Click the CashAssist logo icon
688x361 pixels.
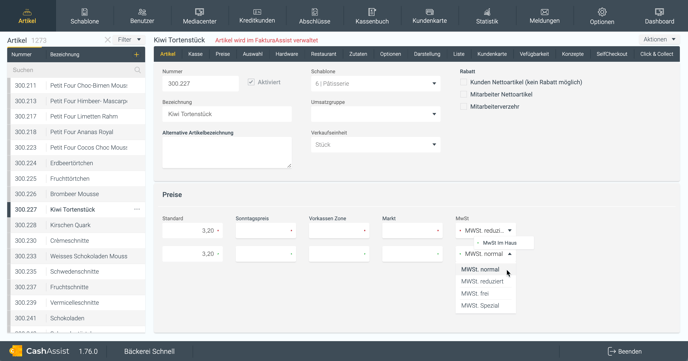pos(15,351)
